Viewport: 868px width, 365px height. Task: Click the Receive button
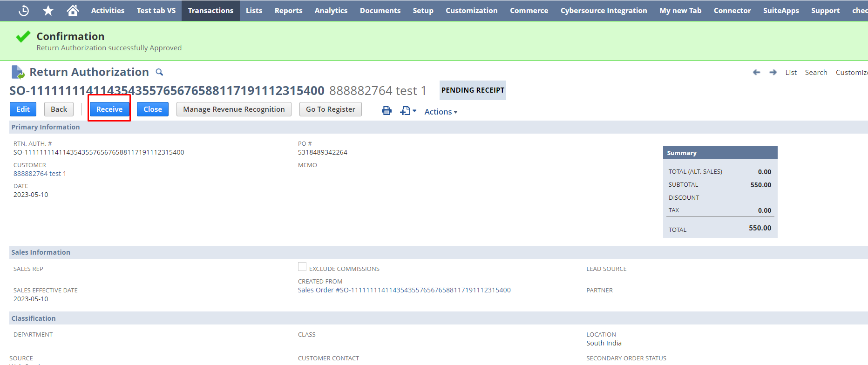109,109
